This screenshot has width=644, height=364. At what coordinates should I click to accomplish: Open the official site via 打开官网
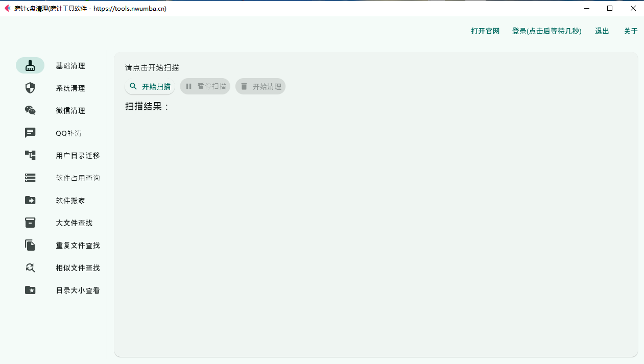click(485, 31)
